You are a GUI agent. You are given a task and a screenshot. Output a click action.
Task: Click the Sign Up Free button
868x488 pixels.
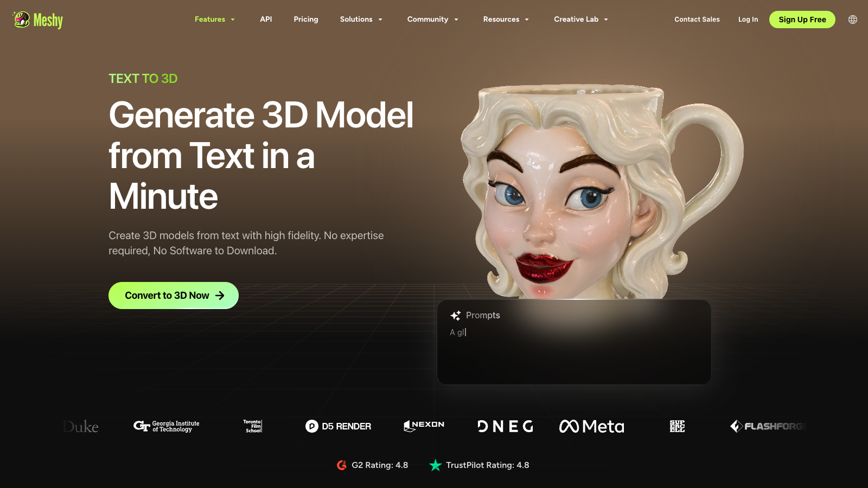coord(802,20)
